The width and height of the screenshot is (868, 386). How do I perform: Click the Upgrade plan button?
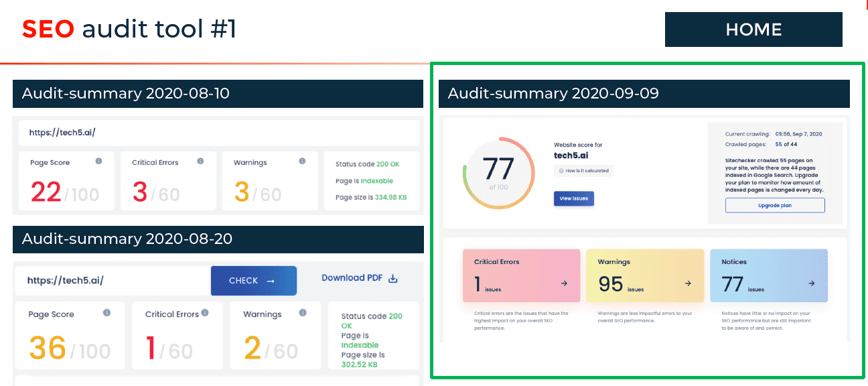tap(775, 205)
